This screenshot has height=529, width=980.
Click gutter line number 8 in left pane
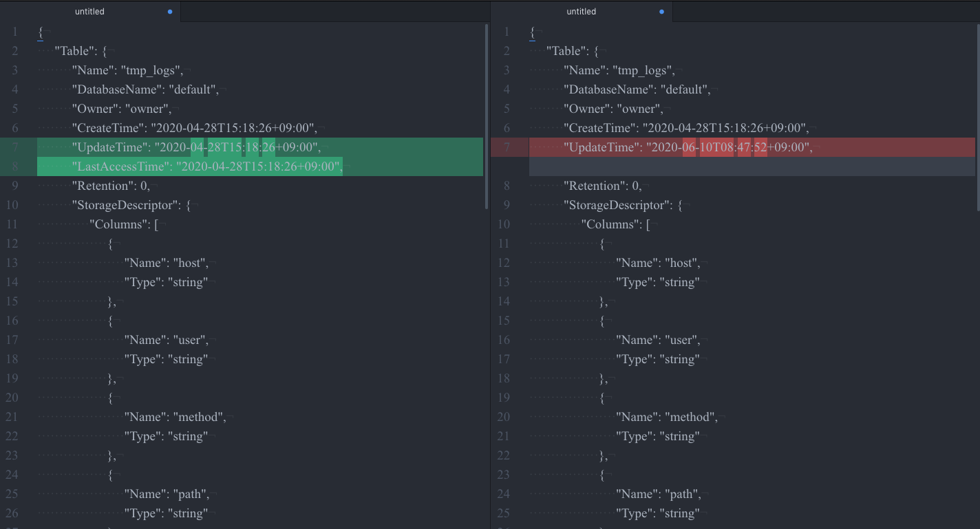coord(15,166)
